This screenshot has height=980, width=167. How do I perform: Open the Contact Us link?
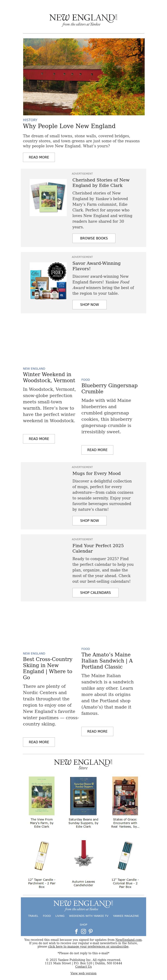click(83, 966)
